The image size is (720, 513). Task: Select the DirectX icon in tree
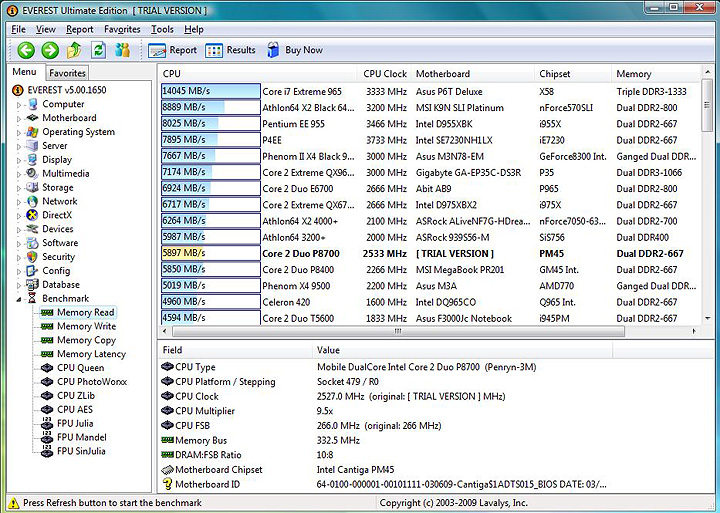(x=32, y=215)
